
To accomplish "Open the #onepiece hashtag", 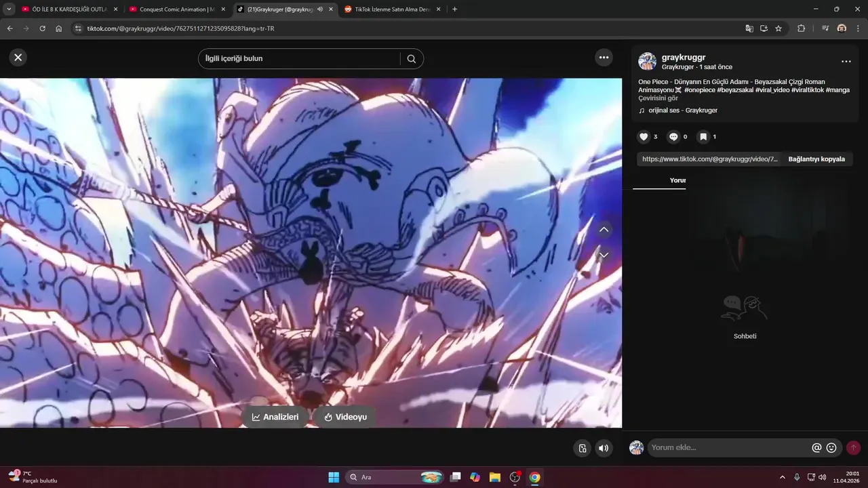I will pos(700,90).
